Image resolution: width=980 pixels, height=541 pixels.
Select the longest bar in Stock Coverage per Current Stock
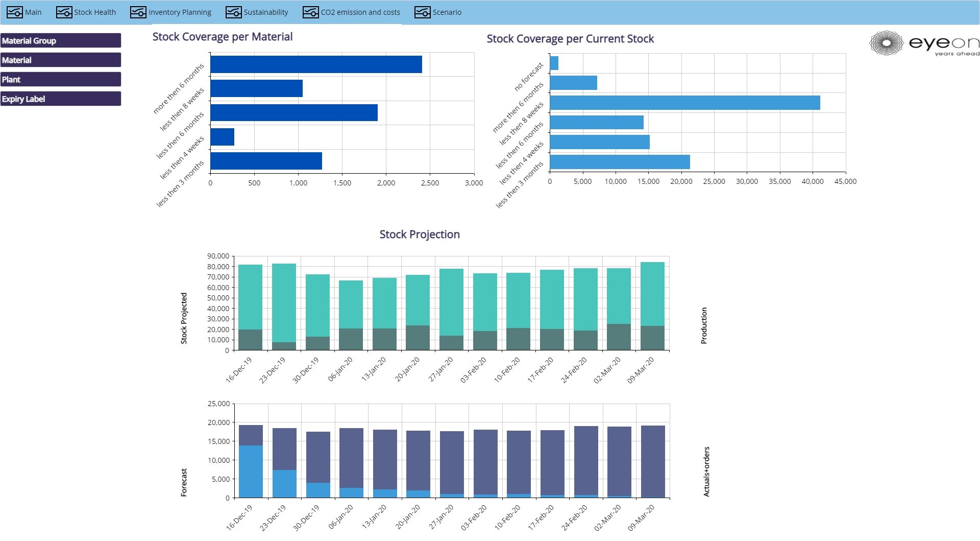[x=684, y=103]
